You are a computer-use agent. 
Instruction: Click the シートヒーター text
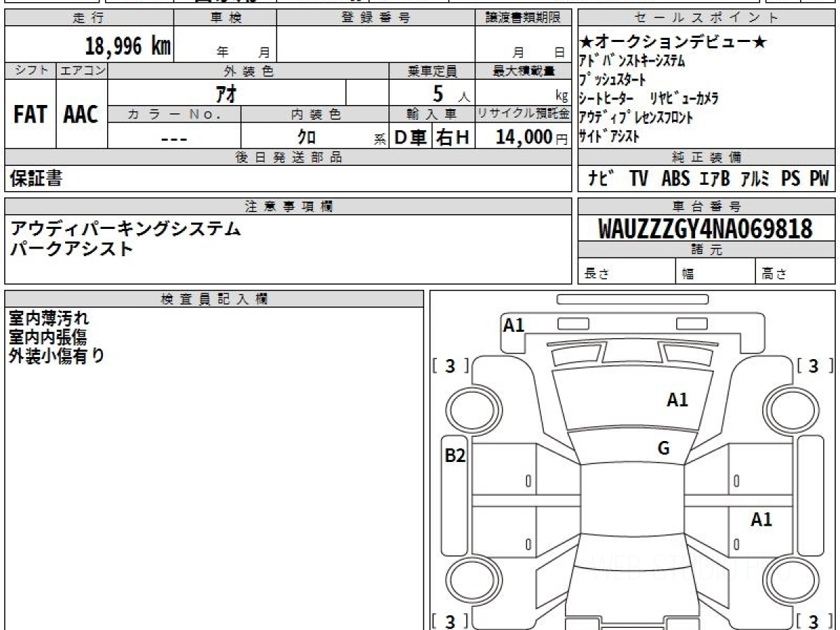606,99
